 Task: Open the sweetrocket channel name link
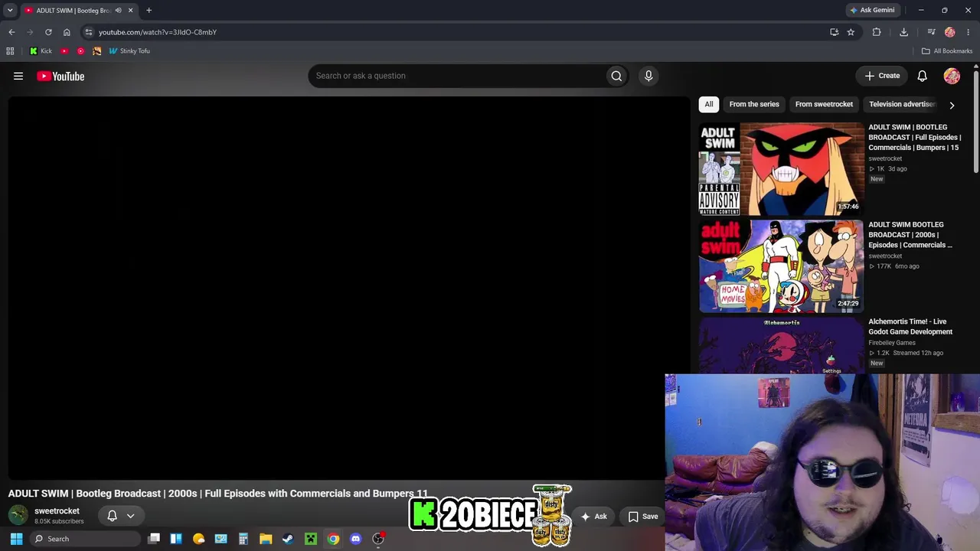pyautogui.click(x=57, y=510)
